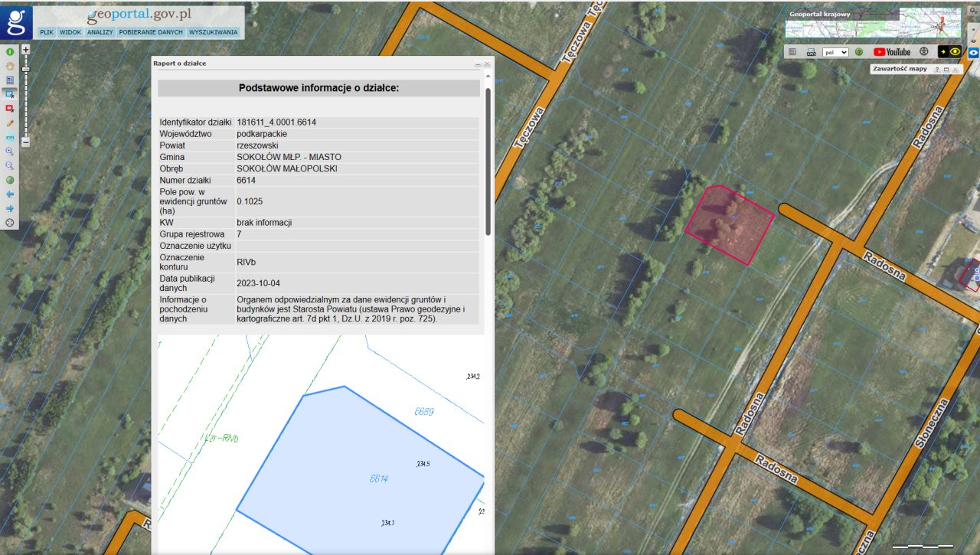980x555 pixels.
Task: Select the blue rectangle selection tool
Action: coord(10,93)
